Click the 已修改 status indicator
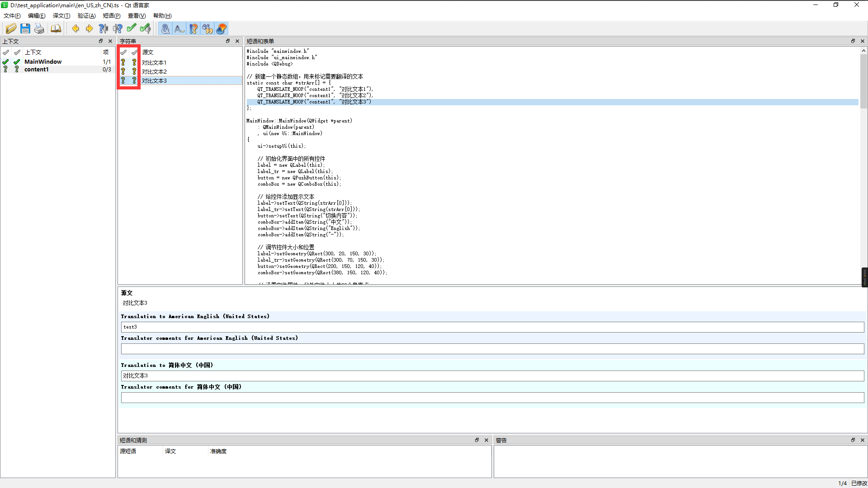The height and width of the screenshot is (488, 868). (x=859, y=483)
